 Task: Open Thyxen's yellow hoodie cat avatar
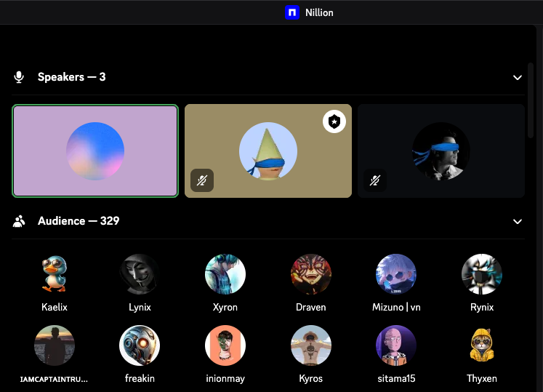tap(482, 345)
